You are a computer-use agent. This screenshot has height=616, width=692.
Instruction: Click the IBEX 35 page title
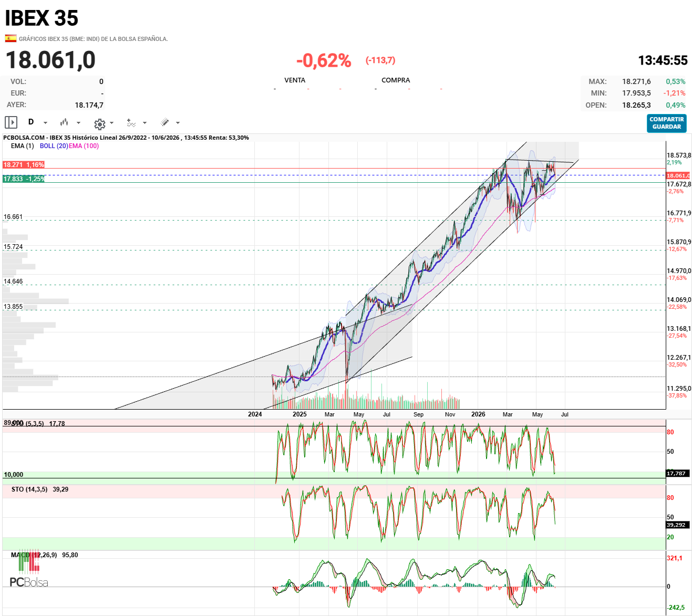42,18
